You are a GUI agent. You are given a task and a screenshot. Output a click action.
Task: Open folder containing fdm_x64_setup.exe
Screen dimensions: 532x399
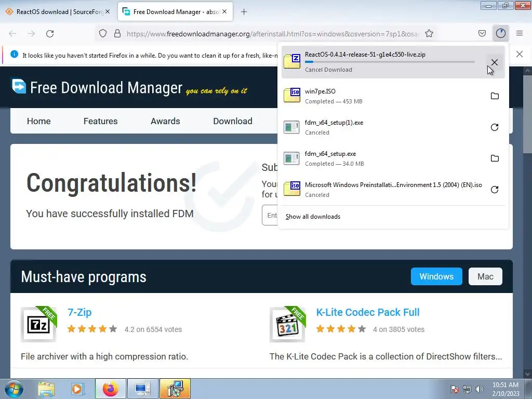495,158
